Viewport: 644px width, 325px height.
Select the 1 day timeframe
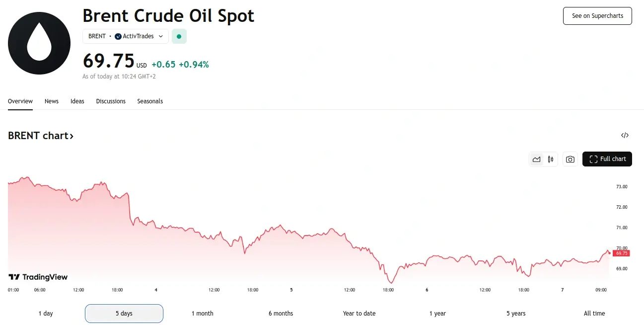tap(45, 313)
